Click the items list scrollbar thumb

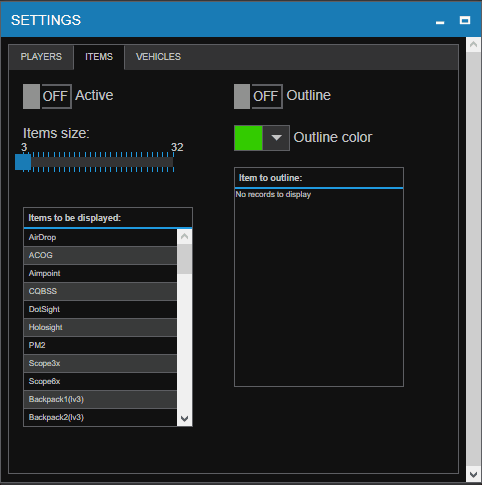(184, 259)
